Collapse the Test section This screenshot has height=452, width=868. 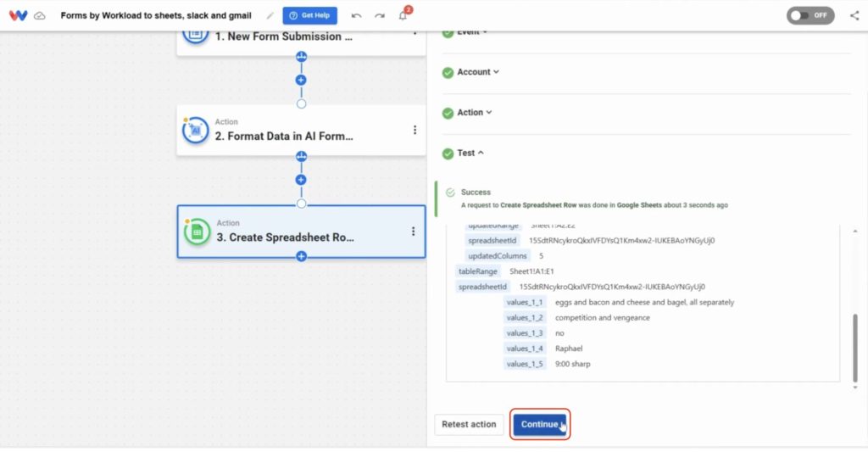tap(470, 153)
